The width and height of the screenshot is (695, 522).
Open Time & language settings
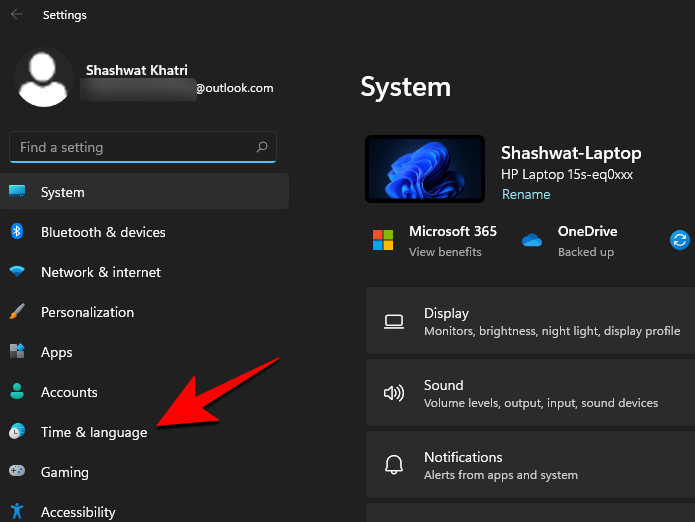[93, 432]
